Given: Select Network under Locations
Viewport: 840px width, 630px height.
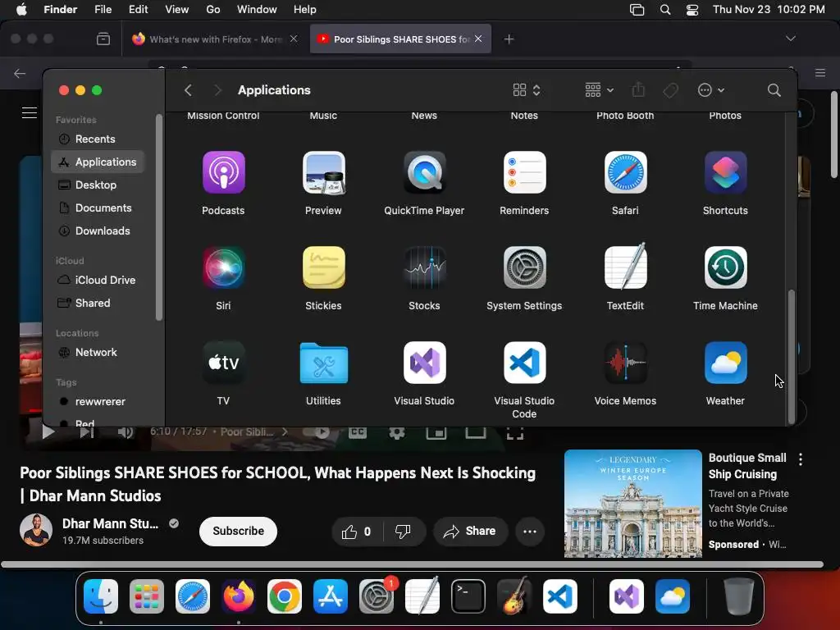Looking at the screenshot, I should (x=98, y=353).
